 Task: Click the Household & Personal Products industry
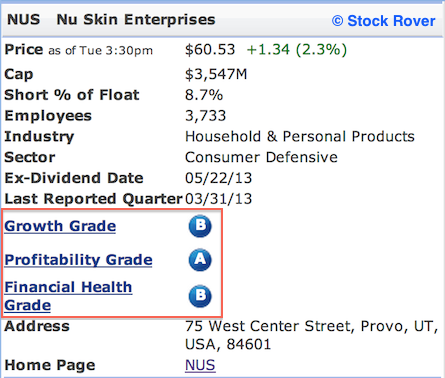point(300,137)
